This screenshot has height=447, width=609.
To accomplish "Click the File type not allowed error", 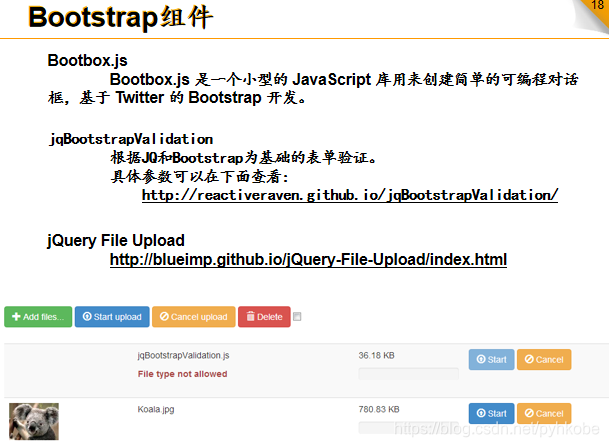I will pyautogui.click(x=183, y=374).
